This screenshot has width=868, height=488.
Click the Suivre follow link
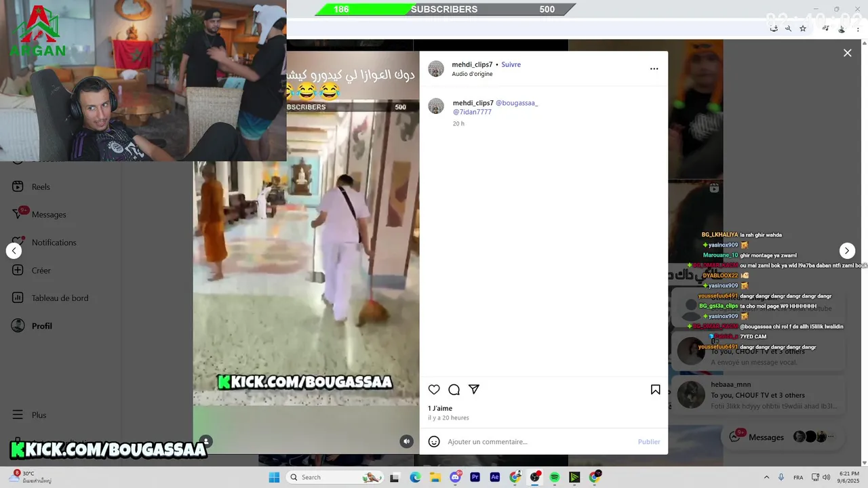[x=511, y=64]
